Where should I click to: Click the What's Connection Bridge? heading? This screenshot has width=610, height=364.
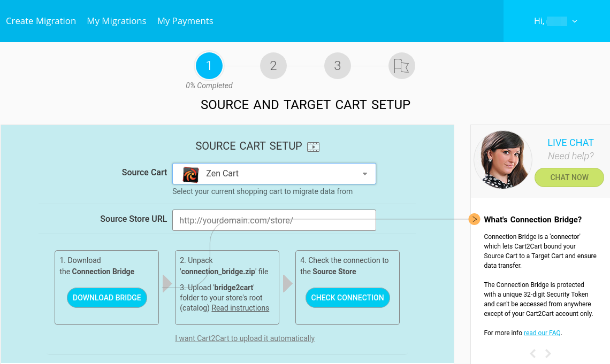click(x=532, y=220)
